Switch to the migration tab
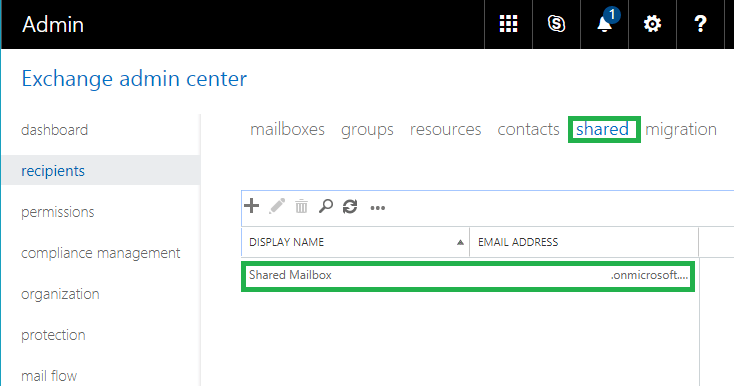 click(x=681, y=130)
